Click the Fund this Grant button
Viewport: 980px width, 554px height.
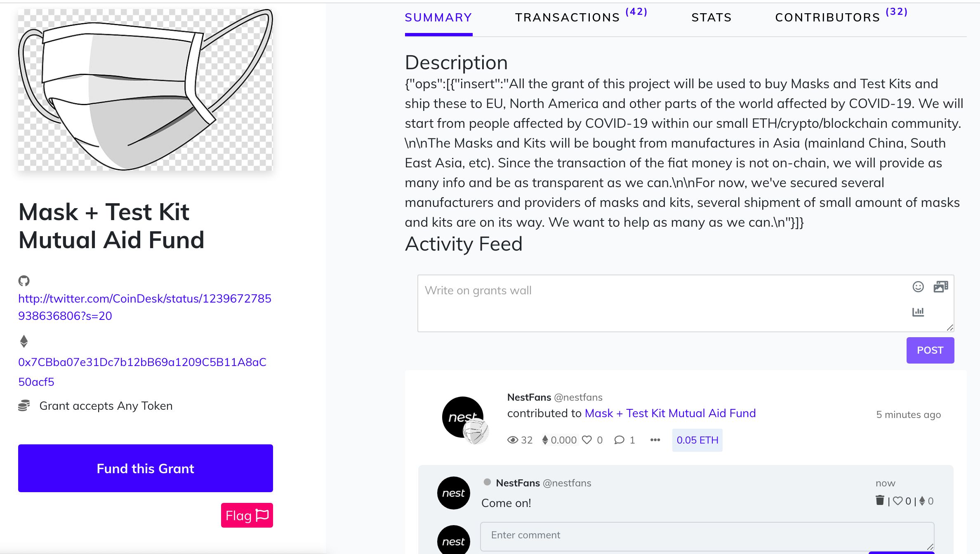coord(146,468)
